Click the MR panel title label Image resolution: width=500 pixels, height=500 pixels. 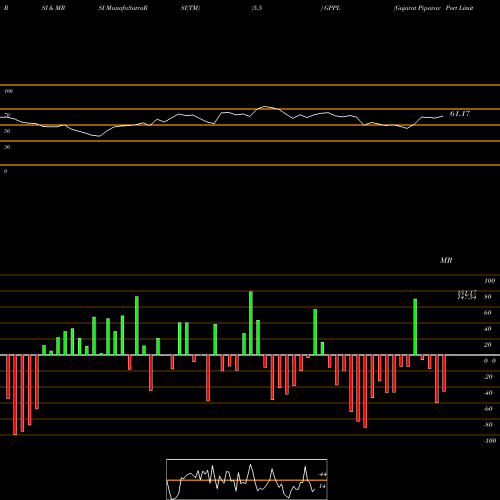[x=446, y=260]
